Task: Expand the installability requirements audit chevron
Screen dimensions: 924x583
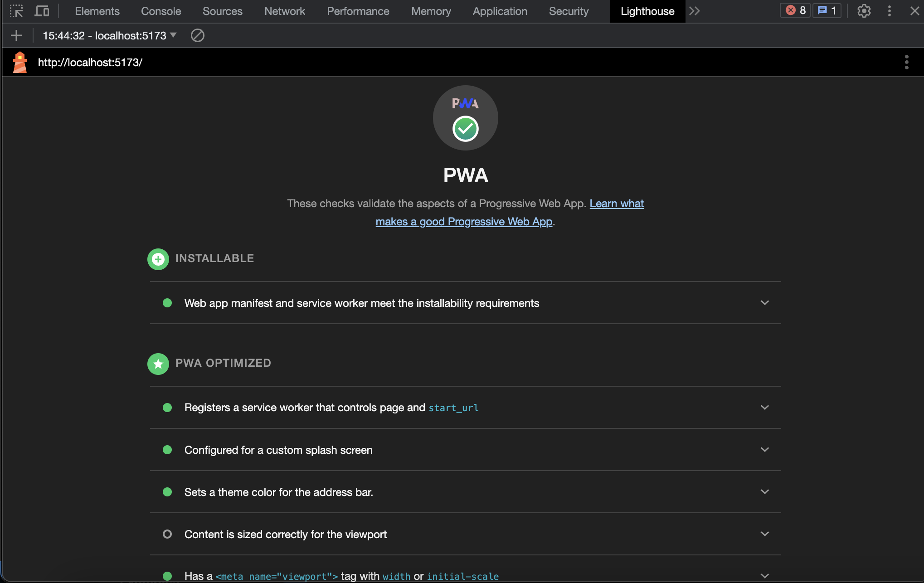Action: tap(764, 303)
